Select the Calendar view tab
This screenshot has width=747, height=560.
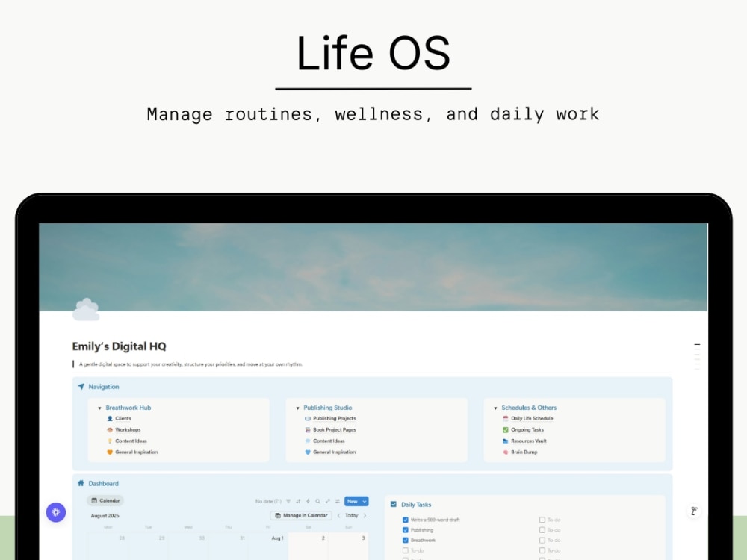105,500
